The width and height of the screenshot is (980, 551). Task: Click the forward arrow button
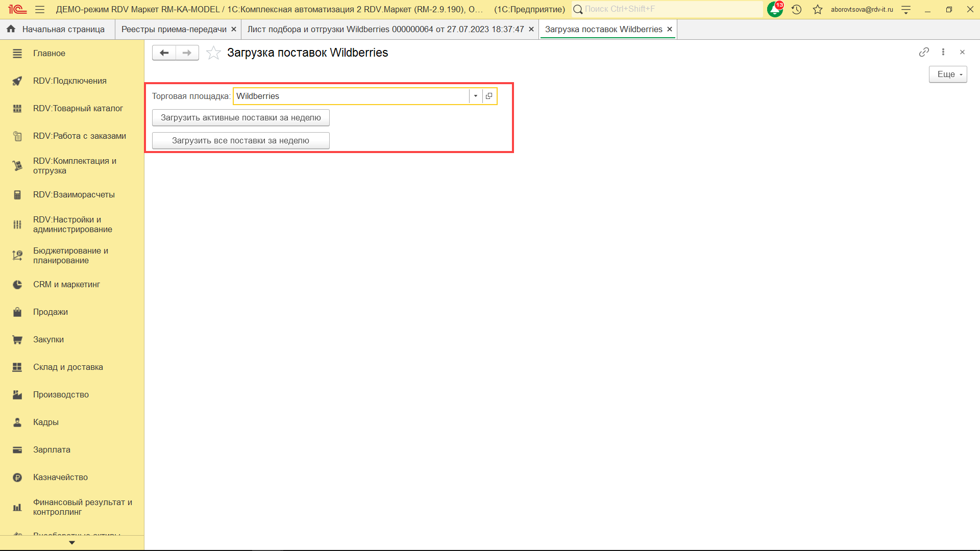pos(187,53)
